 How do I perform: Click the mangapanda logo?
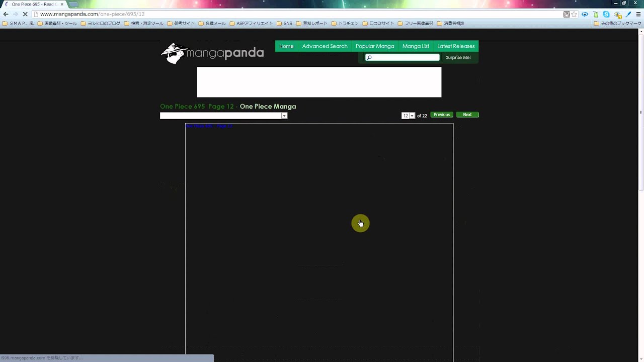pyautogui.click(x=212, y=53)
